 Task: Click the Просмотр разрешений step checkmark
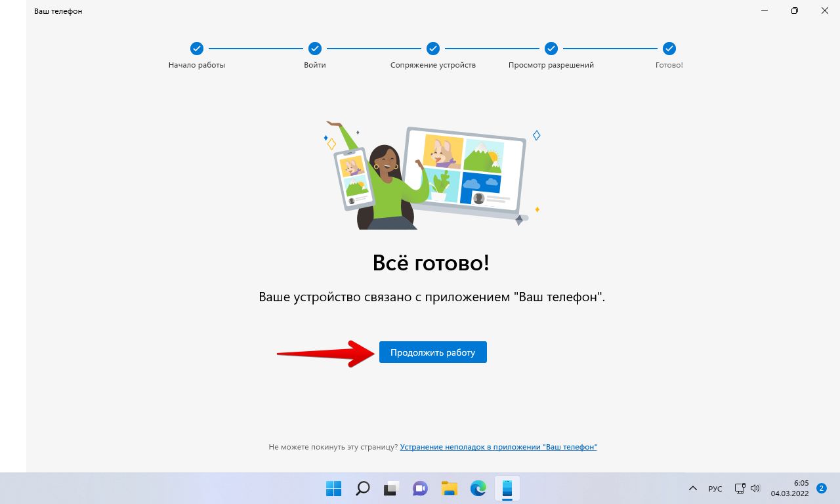tap(551, 49)
